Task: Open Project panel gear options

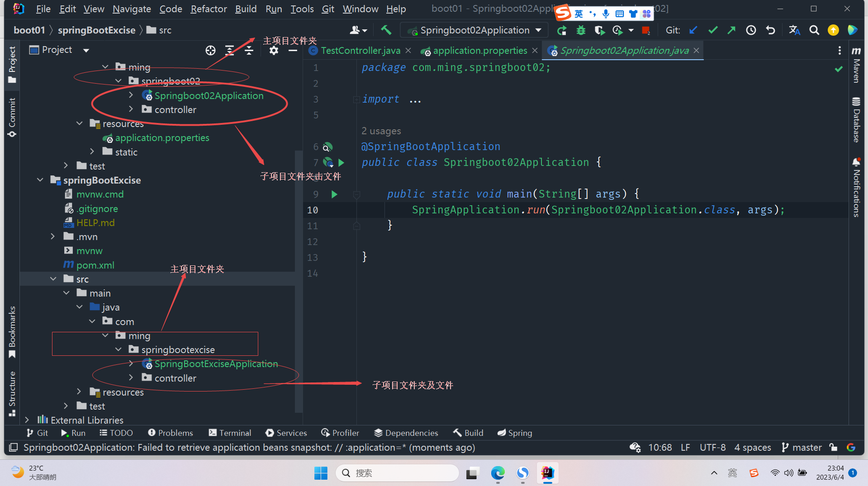Action: tap(274, 50)
